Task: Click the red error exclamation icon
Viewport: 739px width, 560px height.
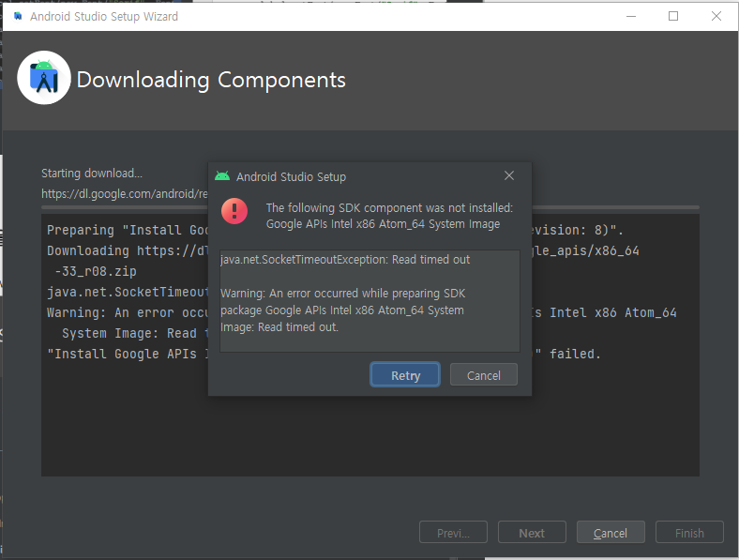Action: click(x=234, y=211)
